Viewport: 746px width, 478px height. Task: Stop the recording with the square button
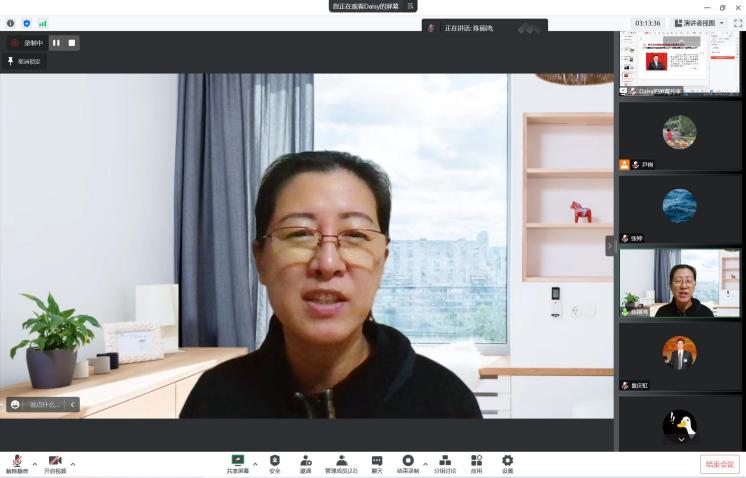point(72,43)
